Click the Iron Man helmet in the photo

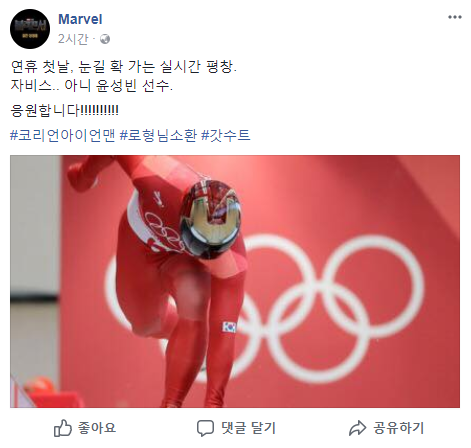(210, 220)
